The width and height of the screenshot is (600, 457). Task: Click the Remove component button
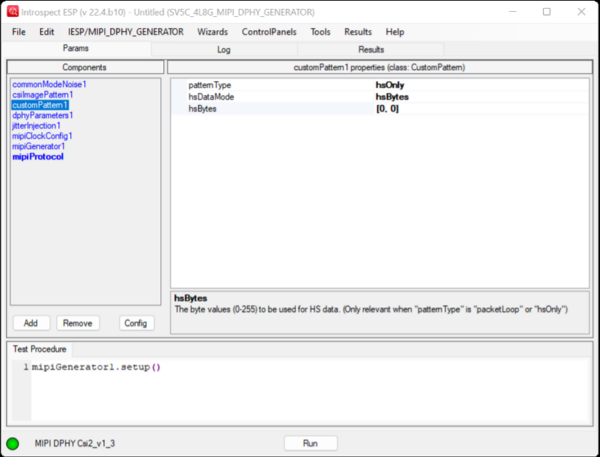point(78,323)
